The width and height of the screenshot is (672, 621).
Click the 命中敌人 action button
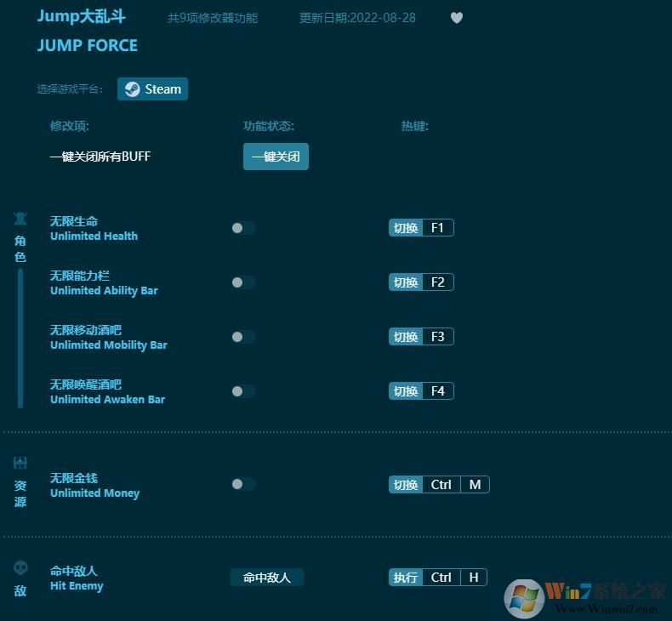click(267, 578)
